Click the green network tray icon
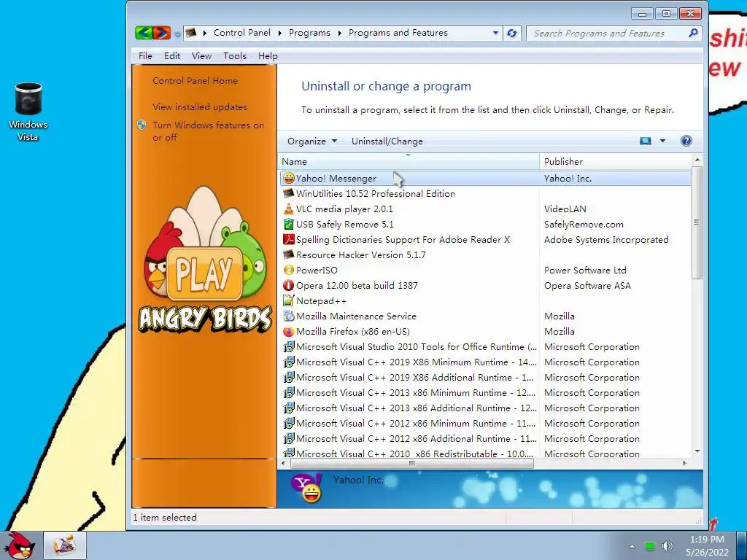 pos(650,545)
